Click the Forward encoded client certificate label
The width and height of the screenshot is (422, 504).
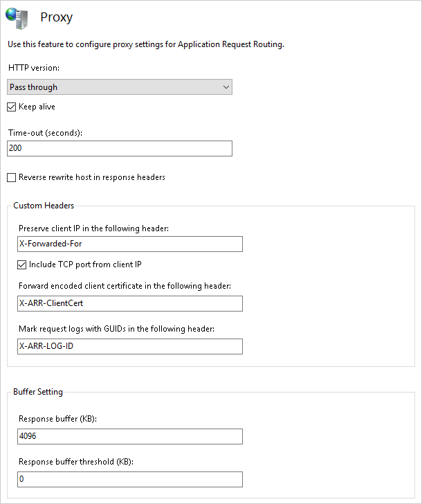pyautogui.click(x=125, y=286)
